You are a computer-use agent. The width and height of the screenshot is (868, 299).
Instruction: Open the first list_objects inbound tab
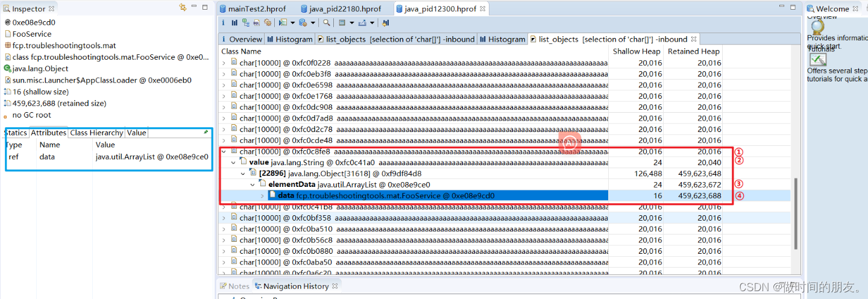[x=396, y=39]
